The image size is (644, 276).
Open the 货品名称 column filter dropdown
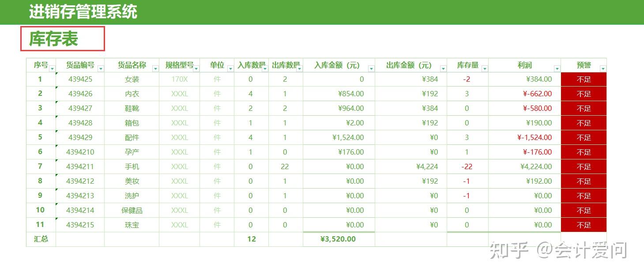pyautogui.click(x=155, y=68)
